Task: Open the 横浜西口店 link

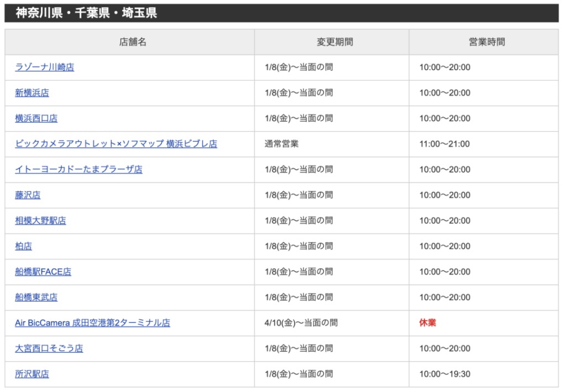Action: (36, 118)
